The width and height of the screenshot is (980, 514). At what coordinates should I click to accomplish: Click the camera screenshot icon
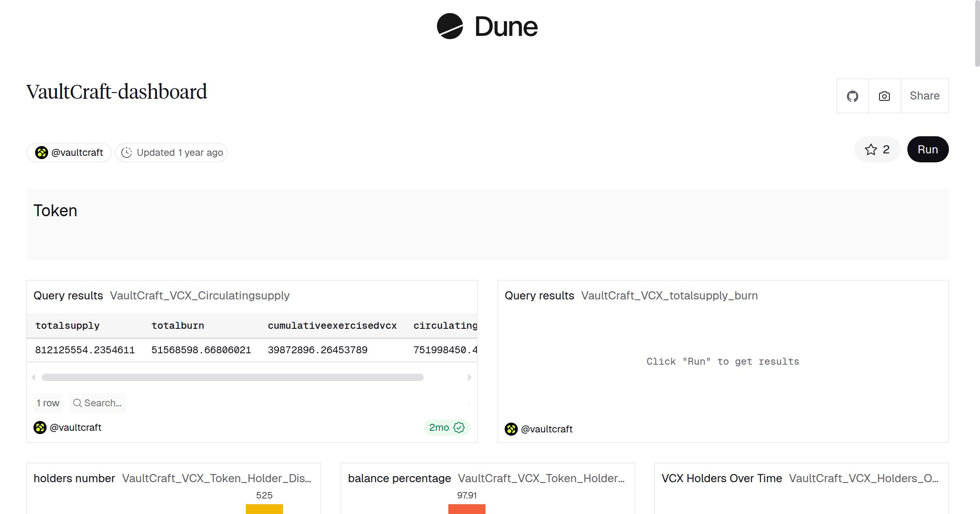point(884,96)
